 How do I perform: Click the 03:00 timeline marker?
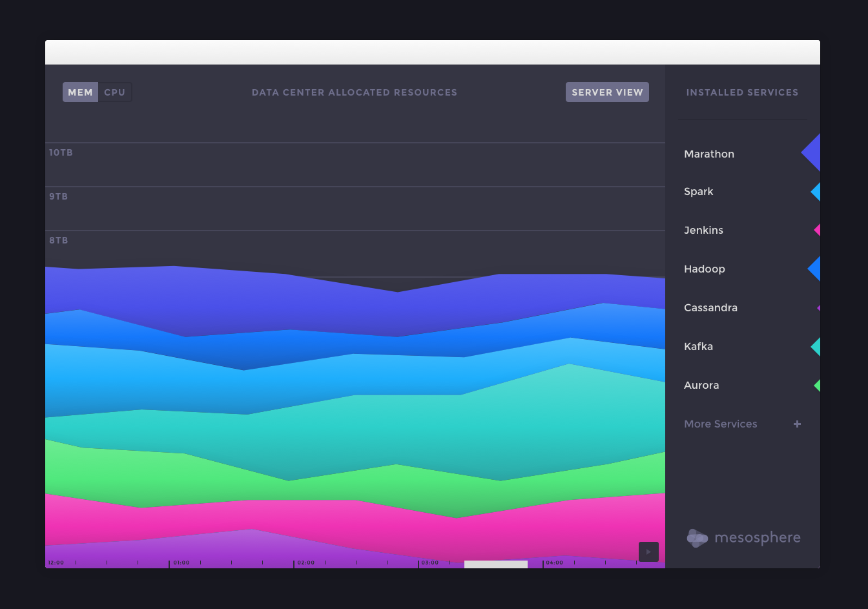[429, 563]
